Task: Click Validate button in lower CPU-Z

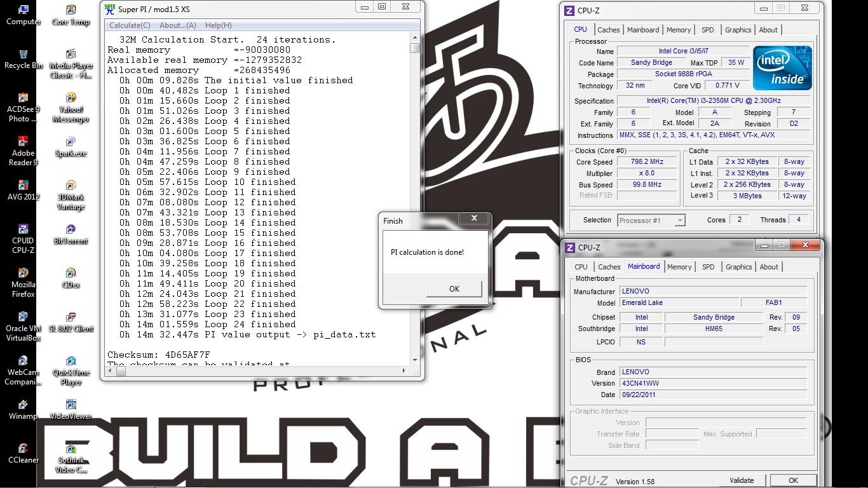Action: [x=742, y=480]
